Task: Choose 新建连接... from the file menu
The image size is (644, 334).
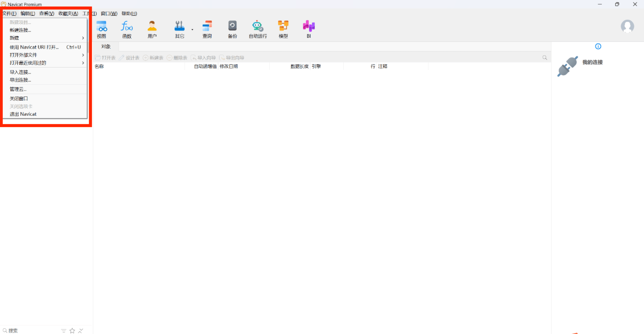Action: click(x=45, y=30)
